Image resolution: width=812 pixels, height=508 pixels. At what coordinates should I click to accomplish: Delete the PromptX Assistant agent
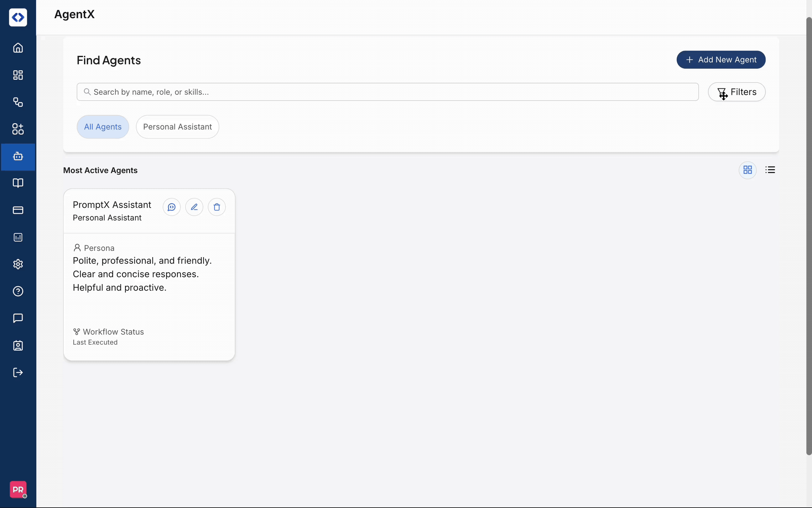coord(217,207)
